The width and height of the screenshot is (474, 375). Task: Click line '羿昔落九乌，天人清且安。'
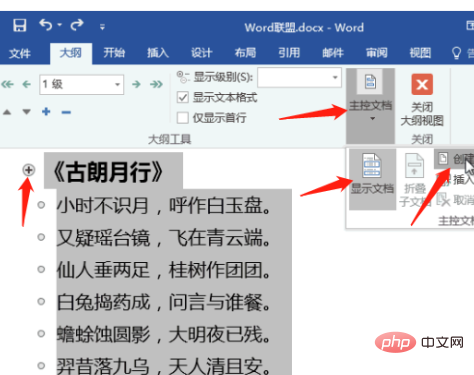point(164,366)
